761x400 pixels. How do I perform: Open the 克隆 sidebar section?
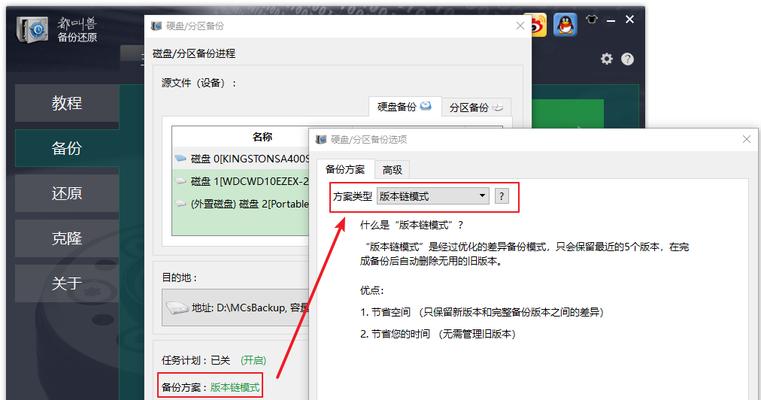point(67,238)
